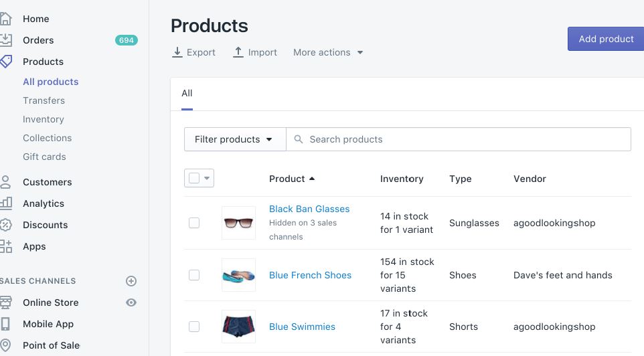Open Gift cards submenu item
This screenshot has width=644, height=356.
tap(44, 157)
